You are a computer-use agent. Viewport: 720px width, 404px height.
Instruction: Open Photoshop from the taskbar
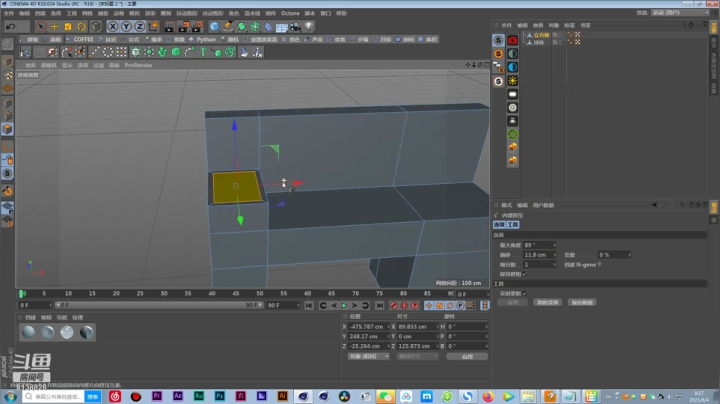[x=219, y=396]
